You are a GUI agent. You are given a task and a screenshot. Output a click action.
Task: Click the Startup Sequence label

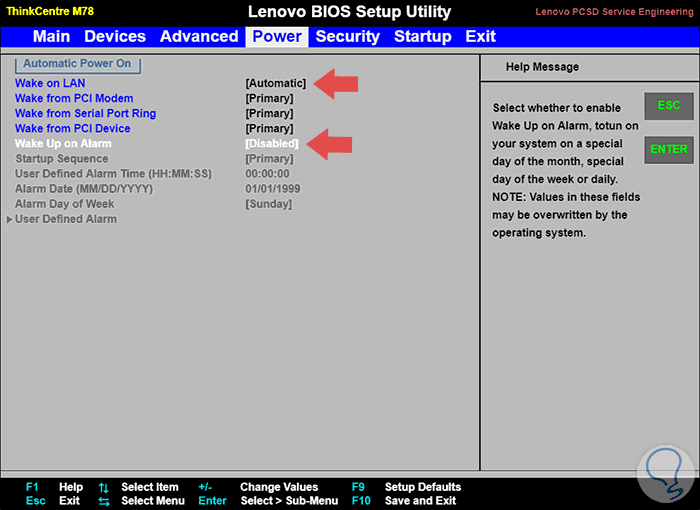tap(62, 159)
